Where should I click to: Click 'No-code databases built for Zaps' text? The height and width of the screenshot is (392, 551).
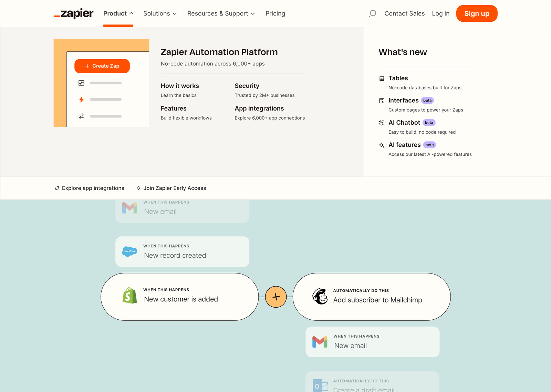click(425, 88)
